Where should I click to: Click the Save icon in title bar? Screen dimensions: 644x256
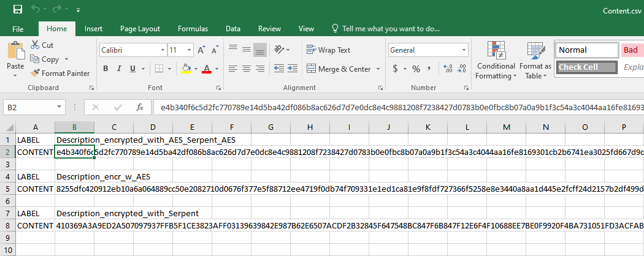tap(17, 9)
